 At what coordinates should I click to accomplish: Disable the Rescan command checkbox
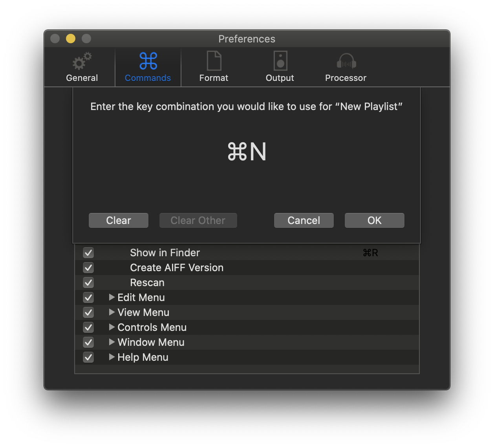[88, 283]
